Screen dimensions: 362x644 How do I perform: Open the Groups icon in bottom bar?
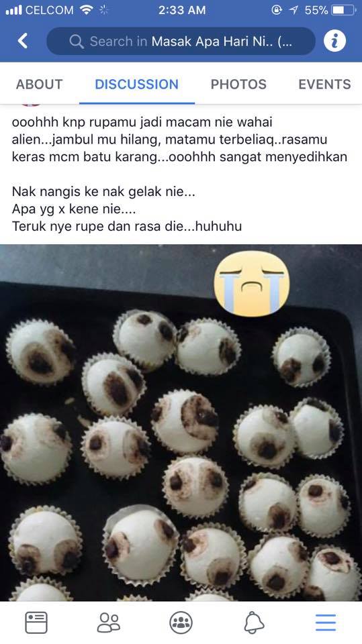(181, 623)
